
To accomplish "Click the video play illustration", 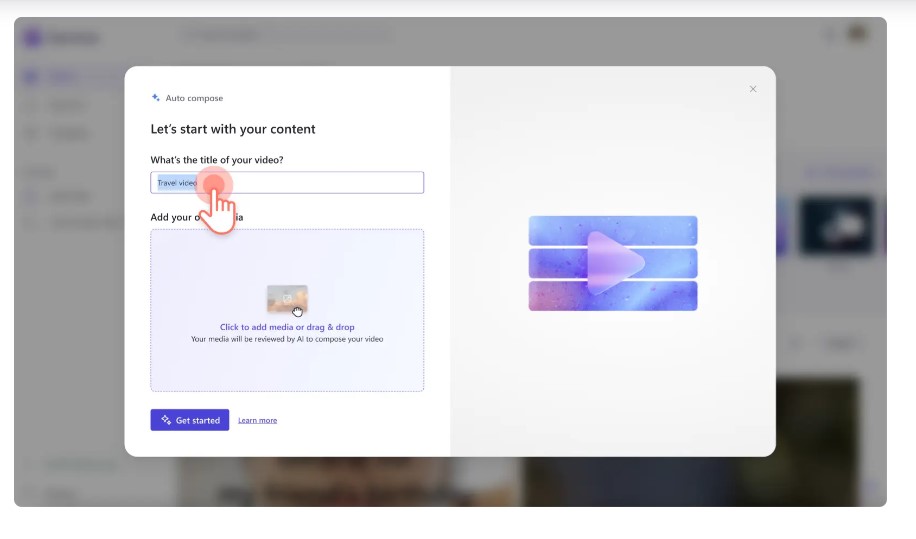I will [x=613, y=263].
